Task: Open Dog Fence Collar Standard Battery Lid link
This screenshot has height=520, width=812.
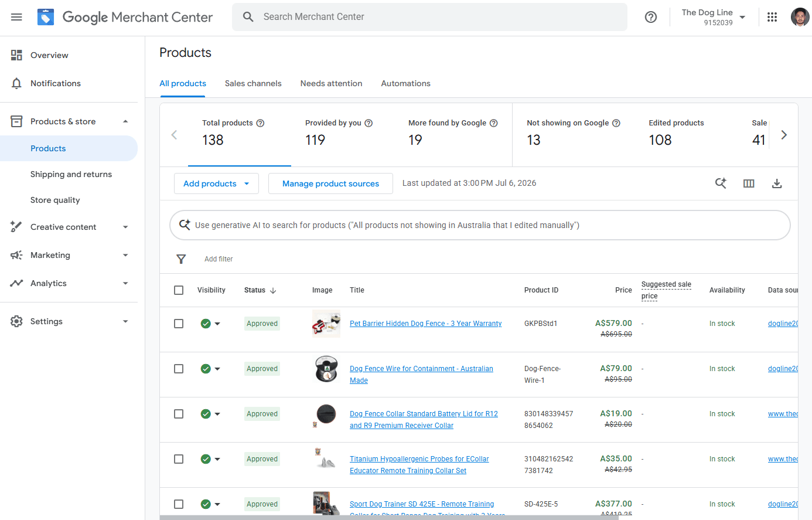Action: [424, 420]
